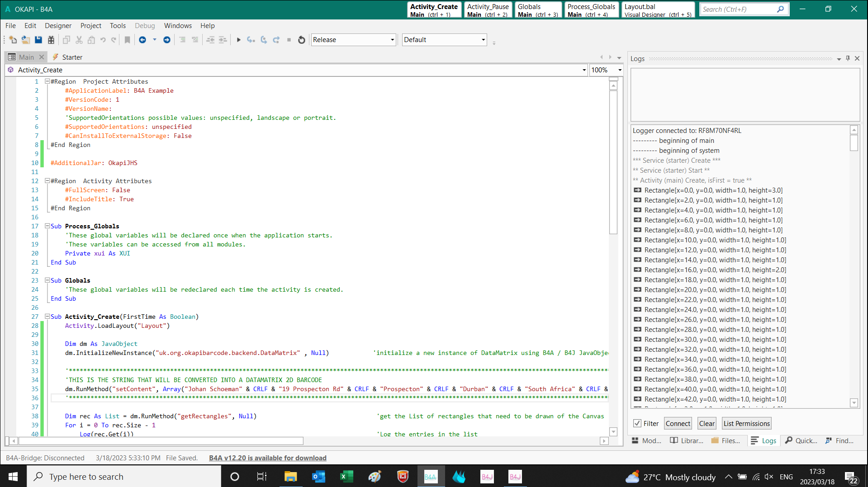Click the Save file icon

tap(38, 40)
